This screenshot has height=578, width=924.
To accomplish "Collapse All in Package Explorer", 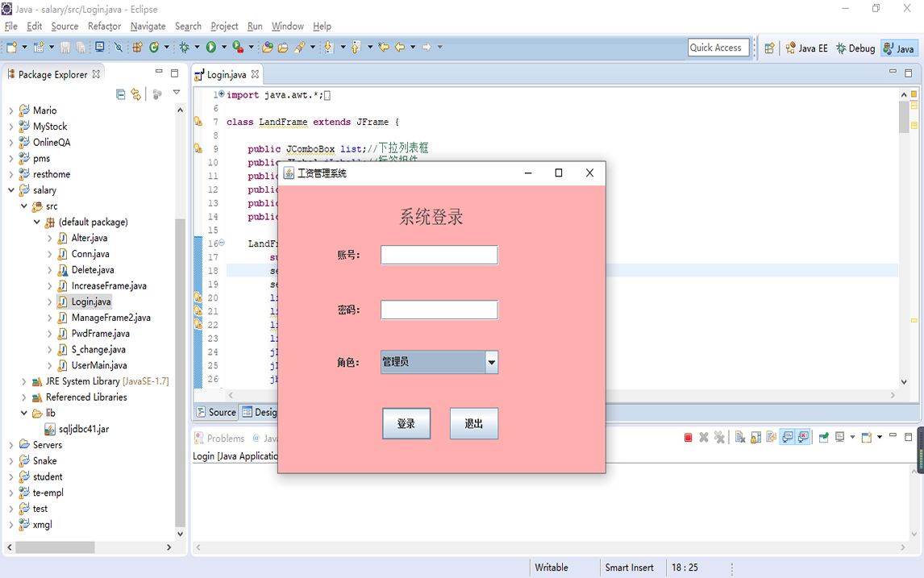I will point(121,94).
